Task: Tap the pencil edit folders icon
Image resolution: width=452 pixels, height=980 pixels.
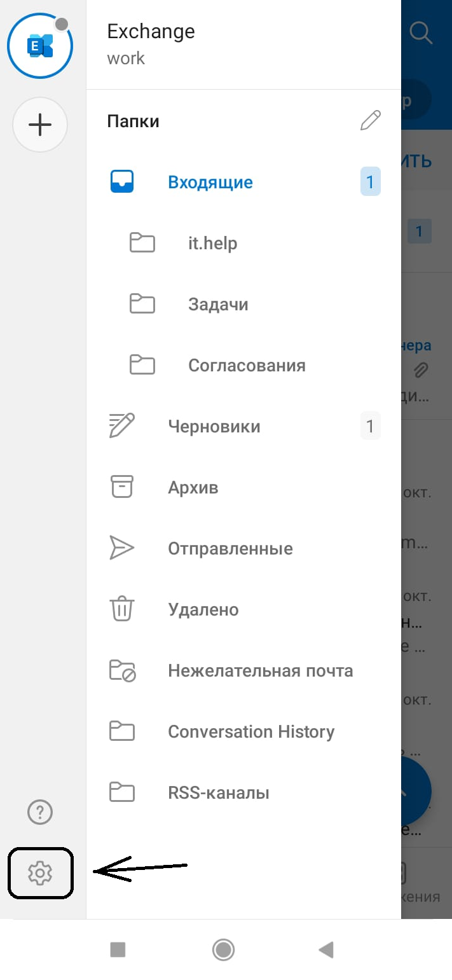Action: click(x=370, y=121)
